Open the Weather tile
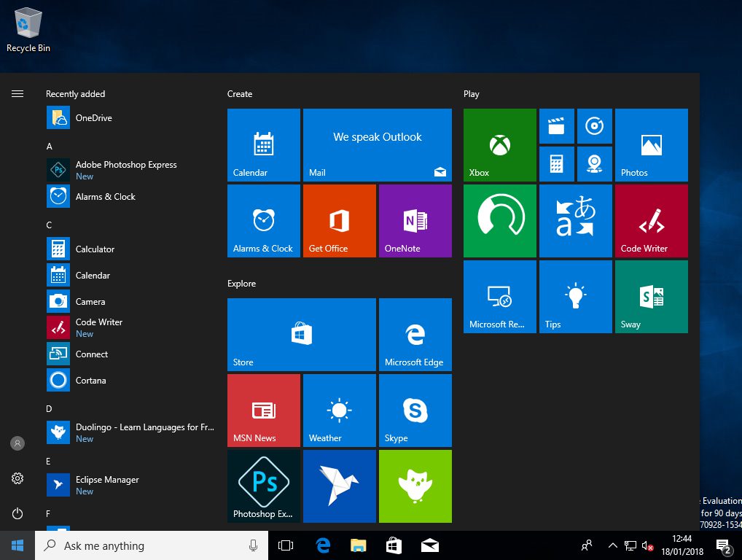 340,410
